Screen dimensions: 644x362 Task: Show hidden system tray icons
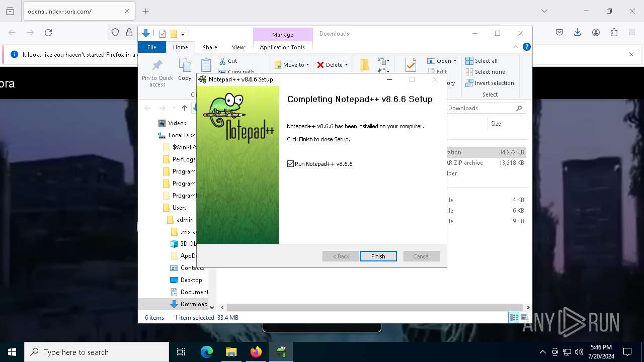542,352
